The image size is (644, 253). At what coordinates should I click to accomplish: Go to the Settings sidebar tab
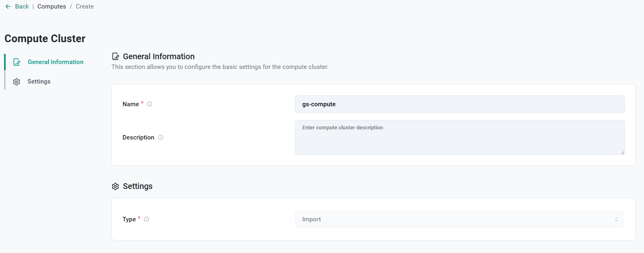[x=39, y=81]
